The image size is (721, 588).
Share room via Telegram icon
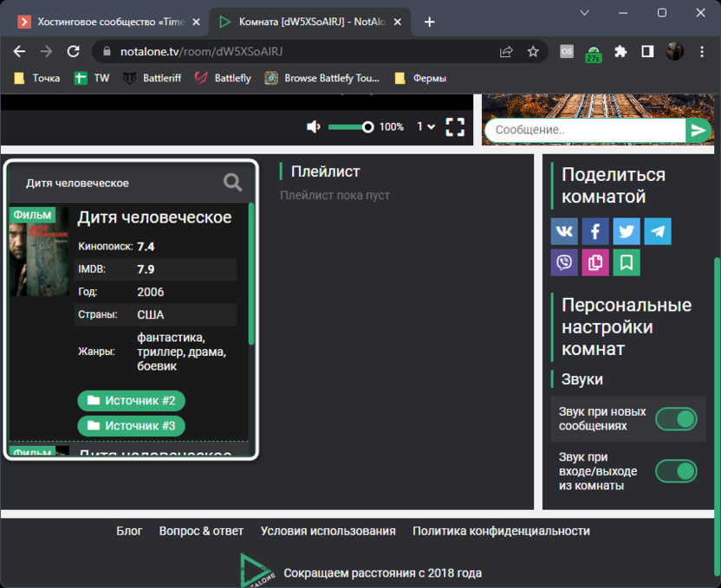coord(658,231)
